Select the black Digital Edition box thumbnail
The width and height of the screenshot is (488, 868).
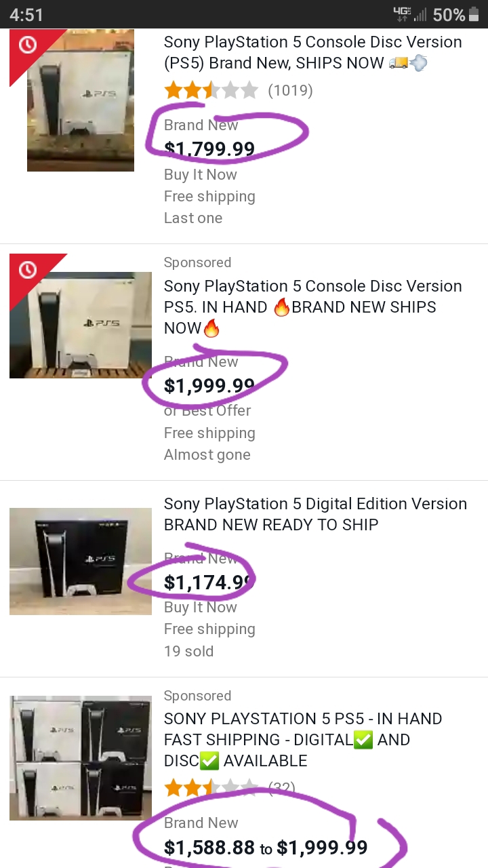tap(80, 561)
